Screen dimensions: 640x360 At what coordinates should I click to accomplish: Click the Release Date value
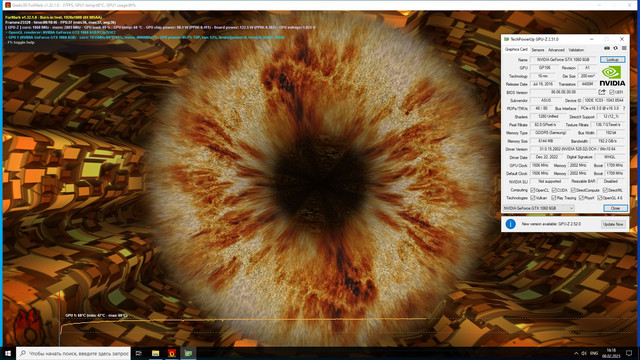(x=543, y=84)
